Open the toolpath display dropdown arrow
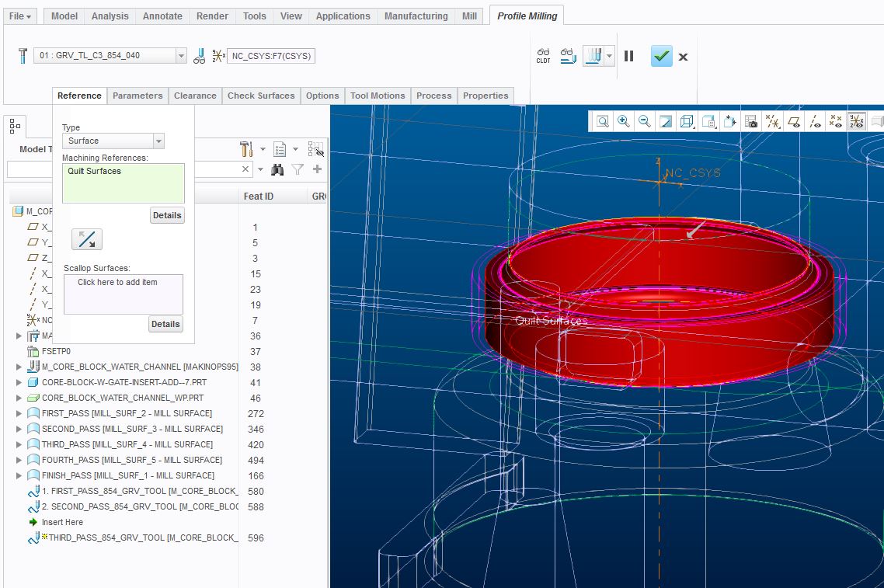The height and width of the screenshot is (588, 884). (x=610, y=56)
